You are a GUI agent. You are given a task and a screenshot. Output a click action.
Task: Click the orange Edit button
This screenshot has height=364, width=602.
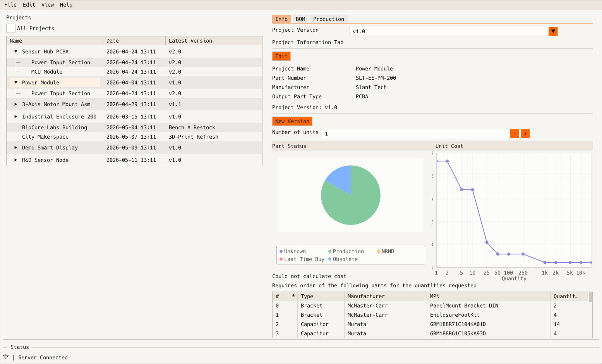[281, 56]
